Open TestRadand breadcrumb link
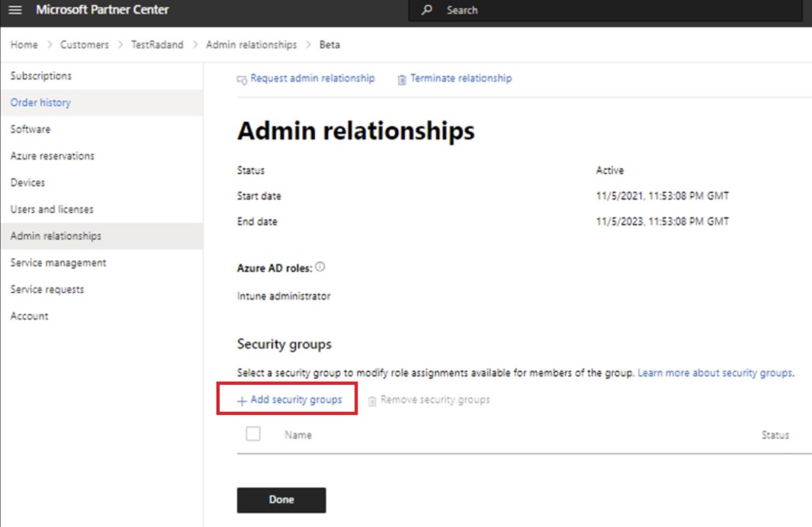 [156, 44]
